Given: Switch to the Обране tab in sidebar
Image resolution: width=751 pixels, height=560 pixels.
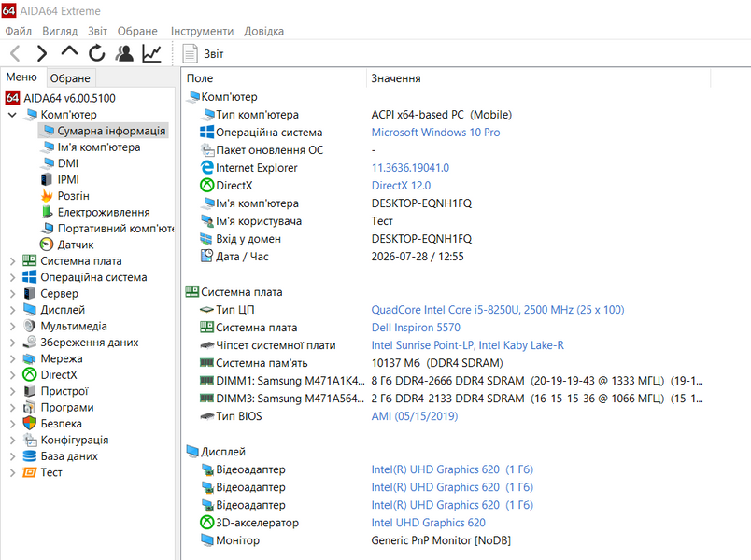Looking at the screenshot, I should [x=70, y=78].
